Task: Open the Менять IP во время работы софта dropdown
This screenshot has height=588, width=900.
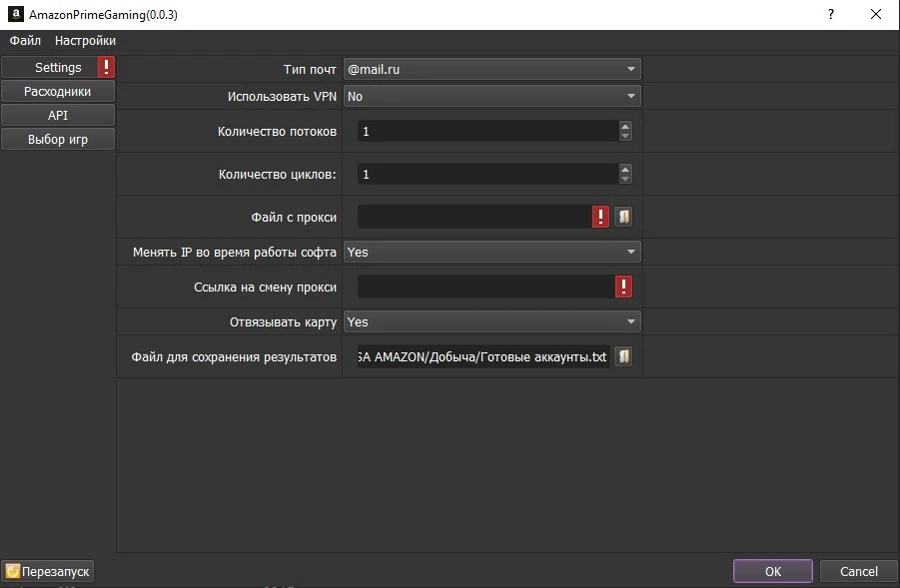Action: point(491,252)
